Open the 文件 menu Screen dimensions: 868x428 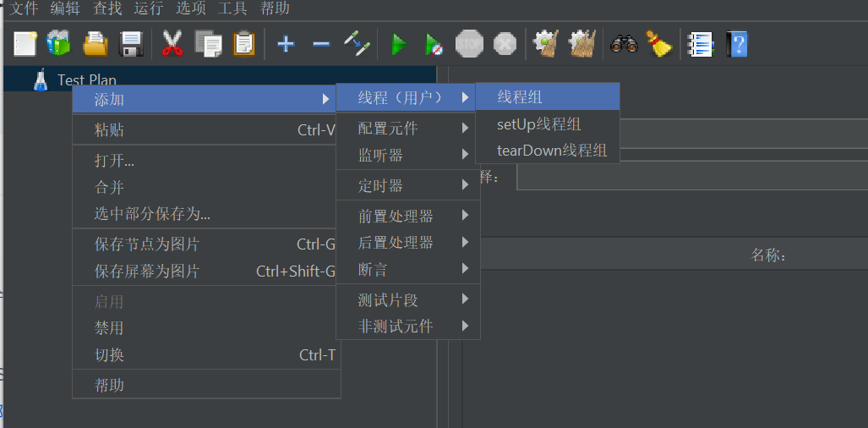[24, 8]
